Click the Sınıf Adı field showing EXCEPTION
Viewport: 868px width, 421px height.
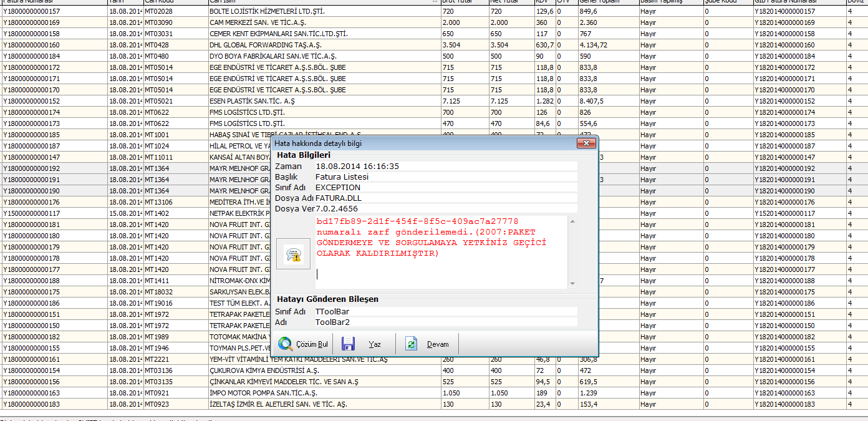click(338, 187)
